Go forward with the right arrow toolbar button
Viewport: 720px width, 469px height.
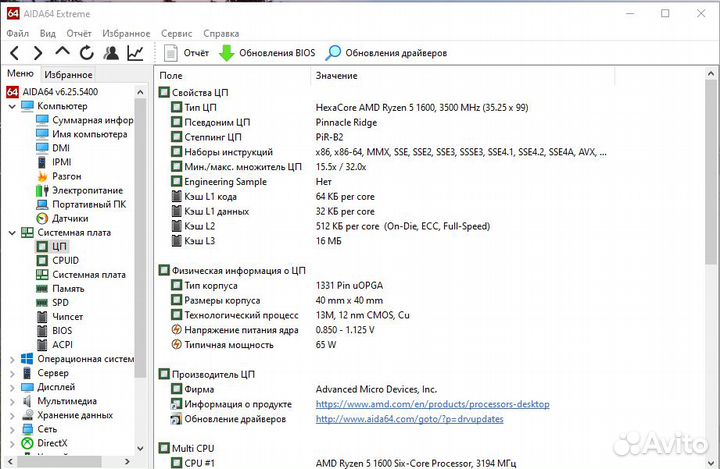click(x=38, y=53)
